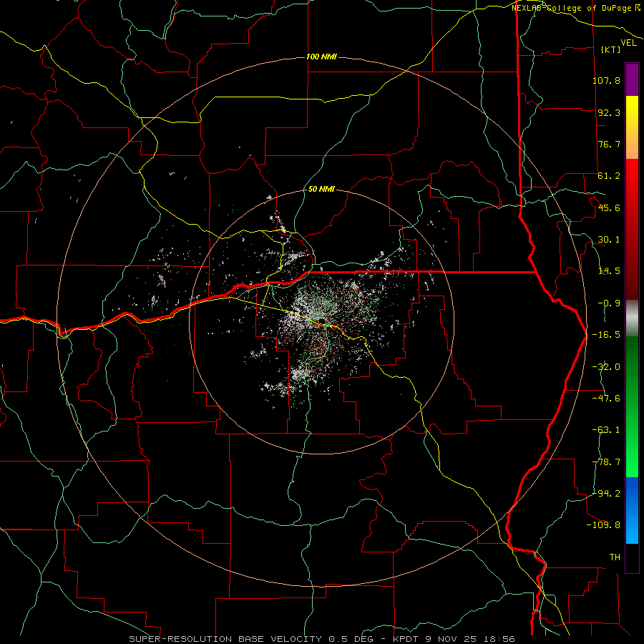Click the -16.5 velocity scale label
This screenshot has width=644, height=644.
(x=606, y=335)
